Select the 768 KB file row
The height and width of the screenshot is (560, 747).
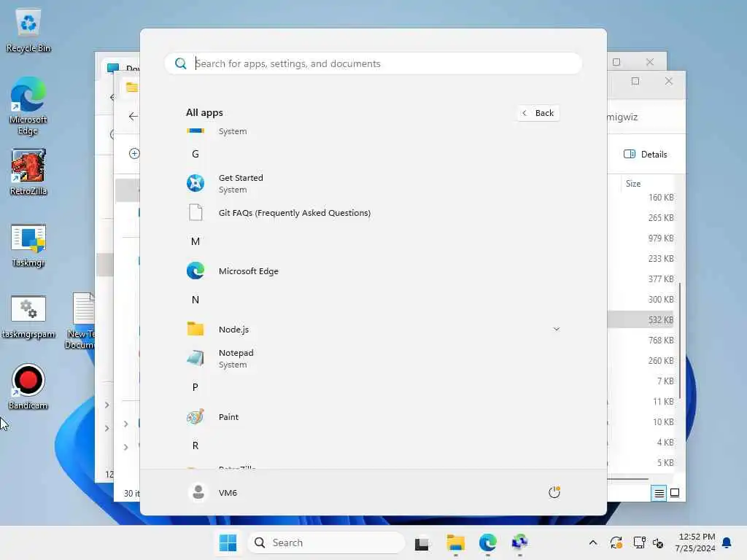tap(641, 340)
